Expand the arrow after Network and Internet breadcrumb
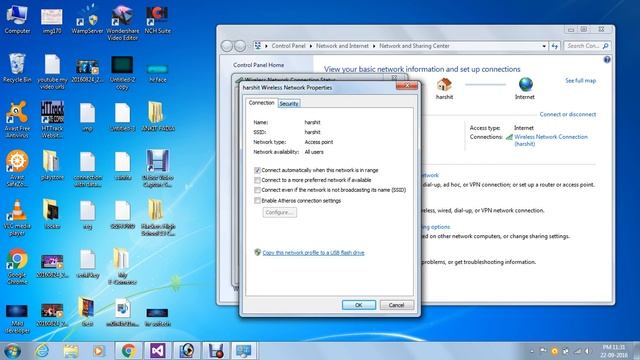Screen dimensions: 640x360 tap(374, 46)
